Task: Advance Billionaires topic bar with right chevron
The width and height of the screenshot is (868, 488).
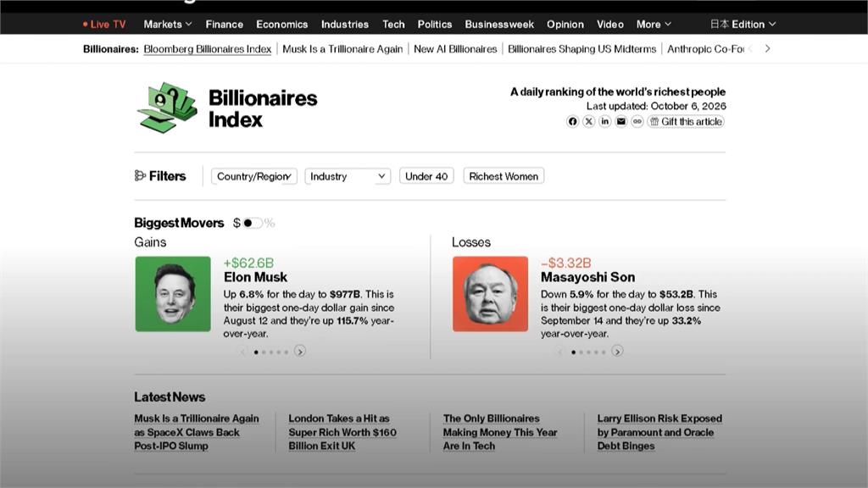Action: 767,48
